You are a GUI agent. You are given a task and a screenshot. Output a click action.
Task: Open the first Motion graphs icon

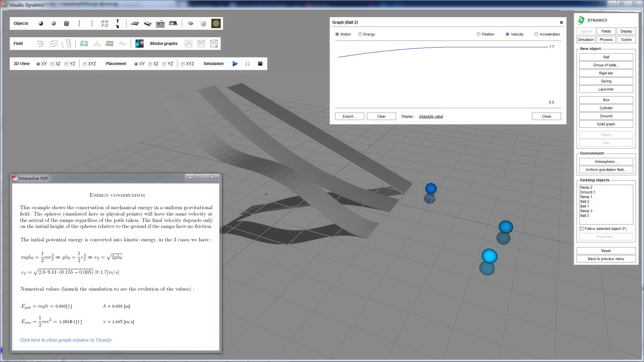[189, 44]
